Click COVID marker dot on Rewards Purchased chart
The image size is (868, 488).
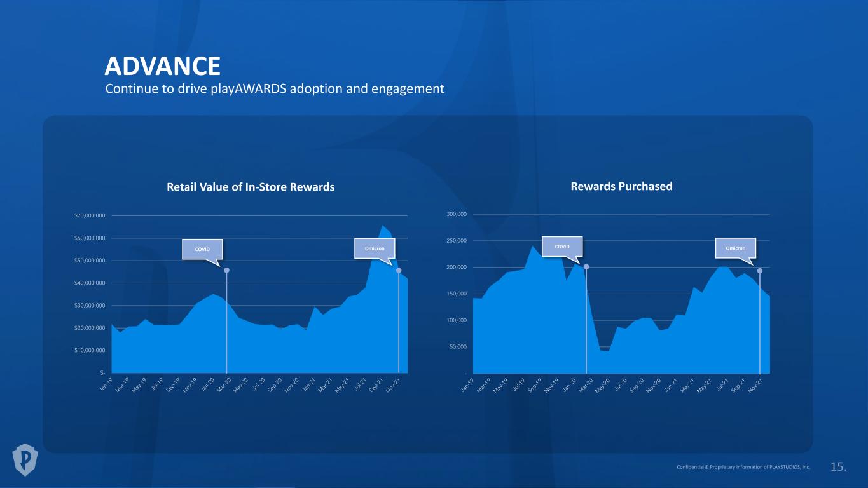coord(586,267)
